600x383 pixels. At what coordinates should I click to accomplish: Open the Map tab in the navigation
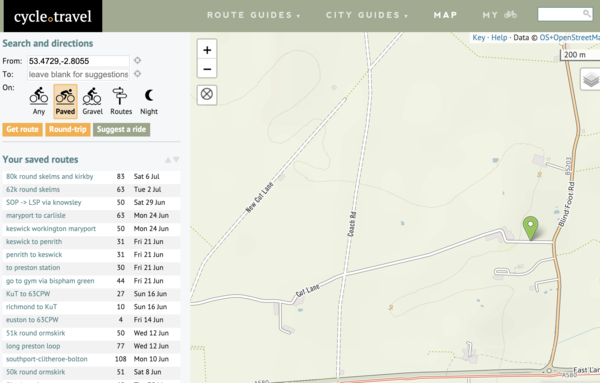[x=445, y=15]
